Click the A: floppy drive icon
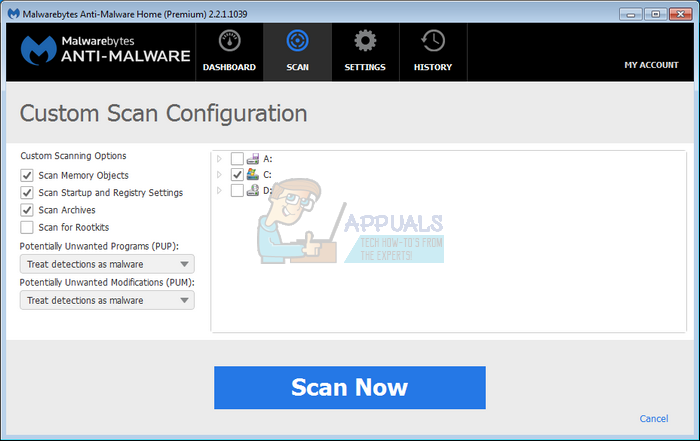 pos(253,158)
